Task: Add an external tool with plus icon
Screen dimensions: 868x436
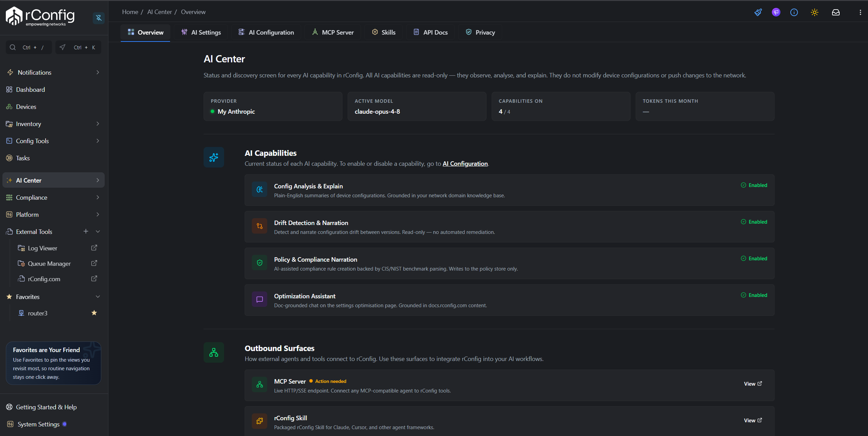Action: (86, 232)
